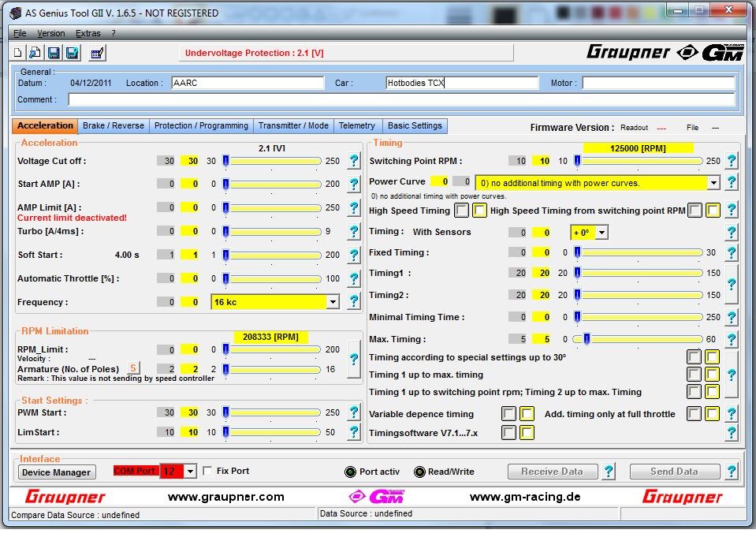Open help for Soft Start

(354, 255)
